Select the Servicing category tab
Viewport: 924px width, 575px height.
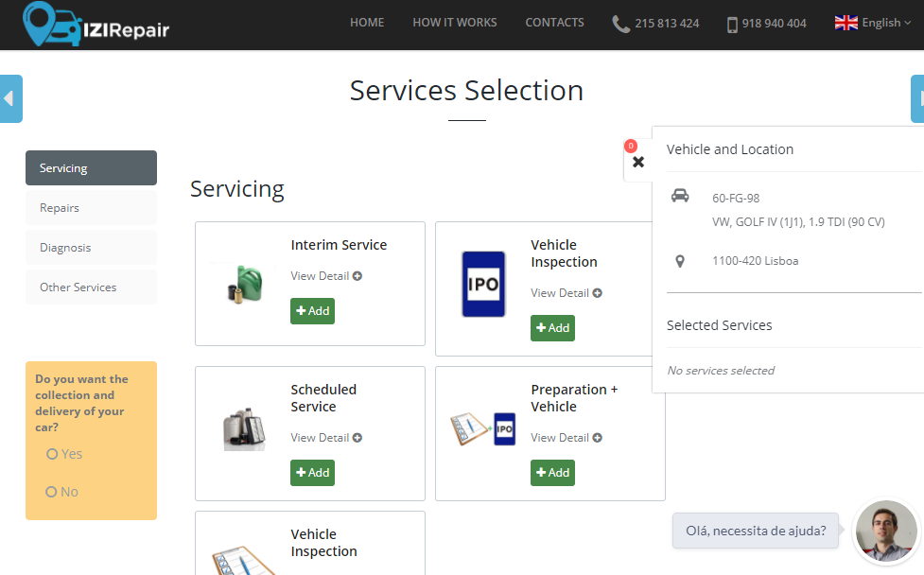click(92, 168)
